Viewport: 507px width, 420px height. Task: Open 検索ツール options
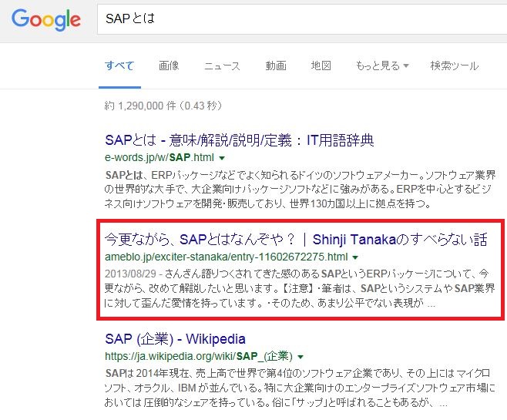click(x=455, y=66)
